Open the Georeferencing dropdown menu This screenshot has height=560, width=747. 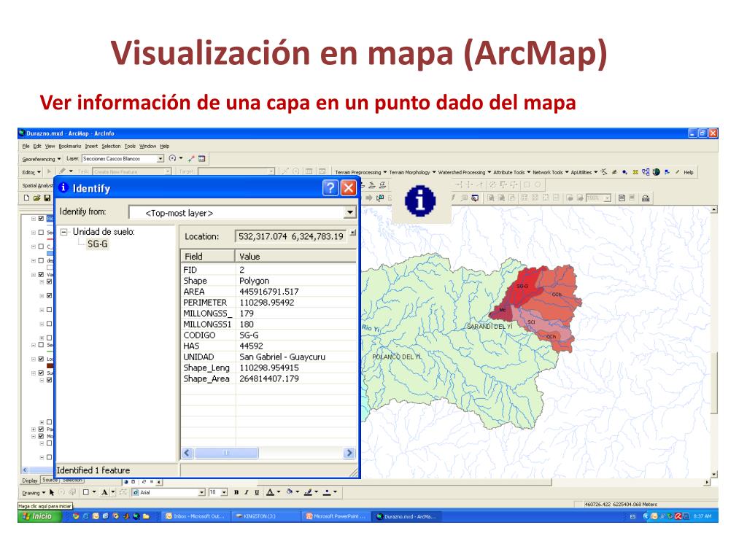42,159
